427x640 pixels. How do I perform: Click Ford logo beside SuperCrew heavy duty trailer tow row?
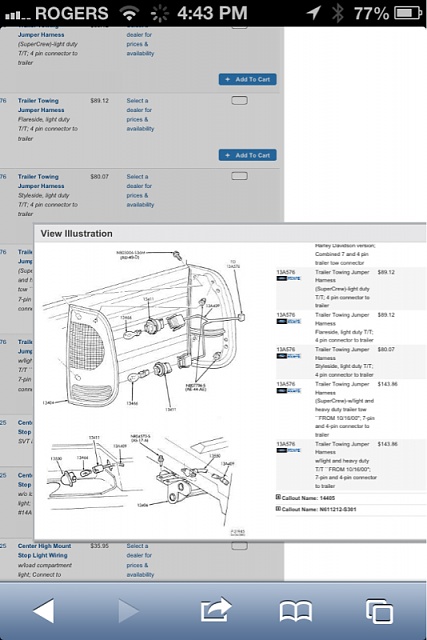(288, 391)
